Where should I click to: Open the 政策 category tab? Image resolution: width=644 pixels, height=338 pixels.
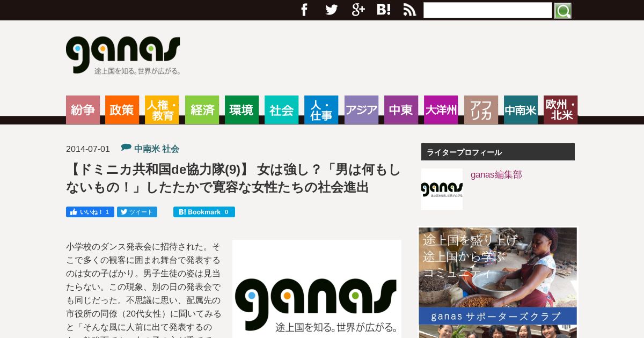(x=122, y=110)
